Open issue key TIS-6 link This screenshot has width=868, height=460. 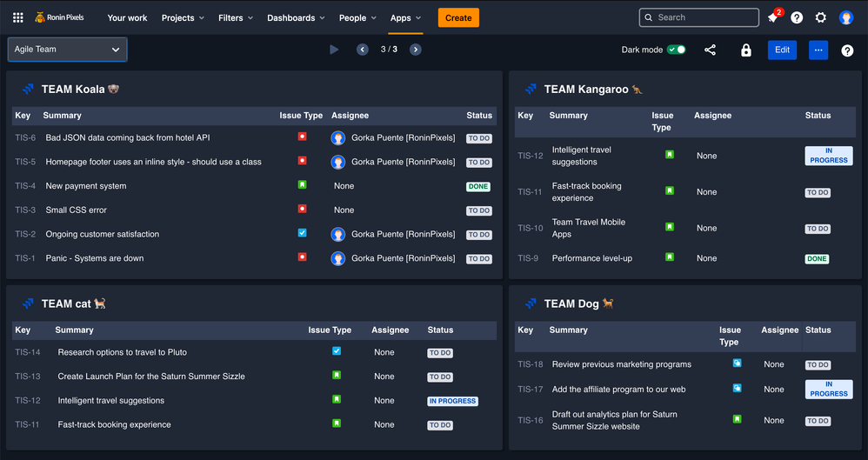[x=25, y=138]
